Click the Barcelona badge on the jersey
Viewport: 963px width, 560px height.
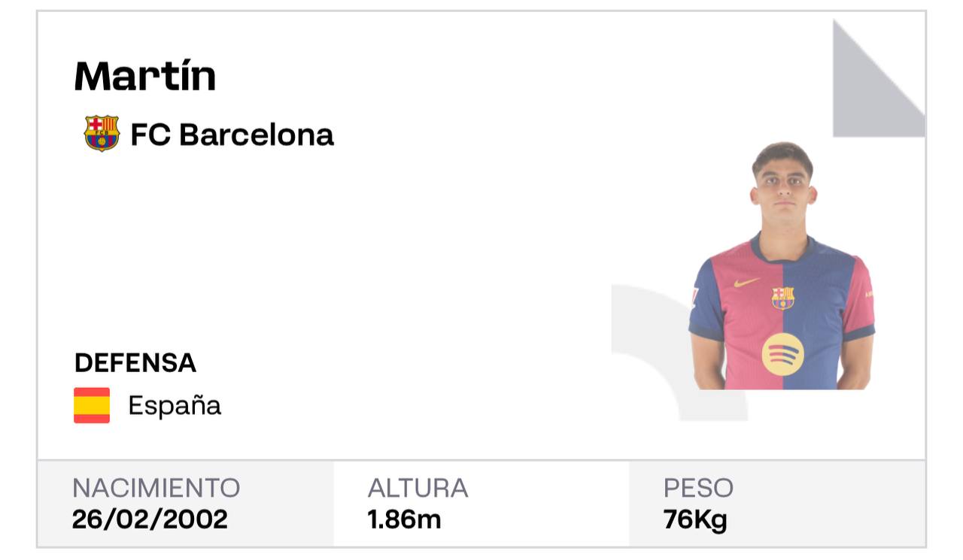[783, 298]
